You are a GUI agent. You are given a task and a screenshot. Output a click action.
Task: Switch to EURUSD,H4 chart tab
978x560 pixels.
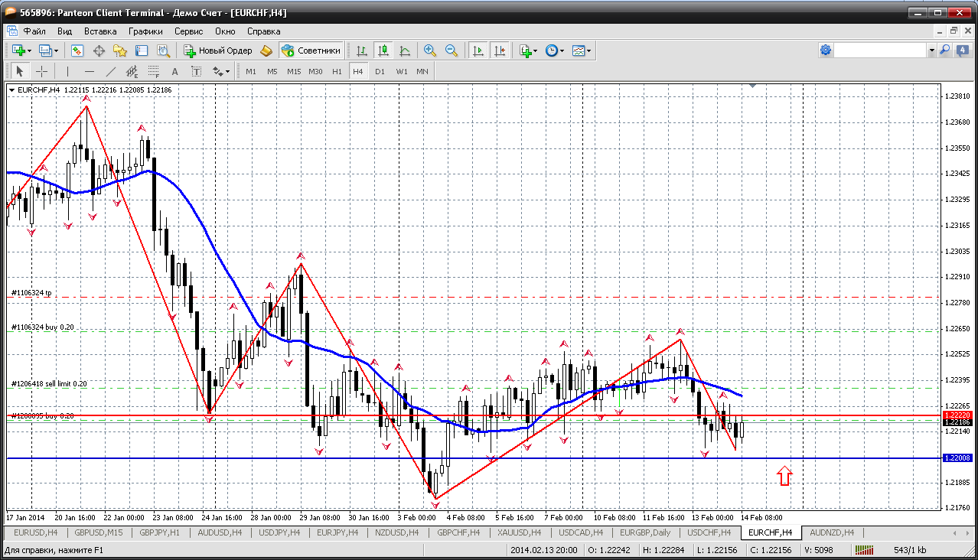36,532
